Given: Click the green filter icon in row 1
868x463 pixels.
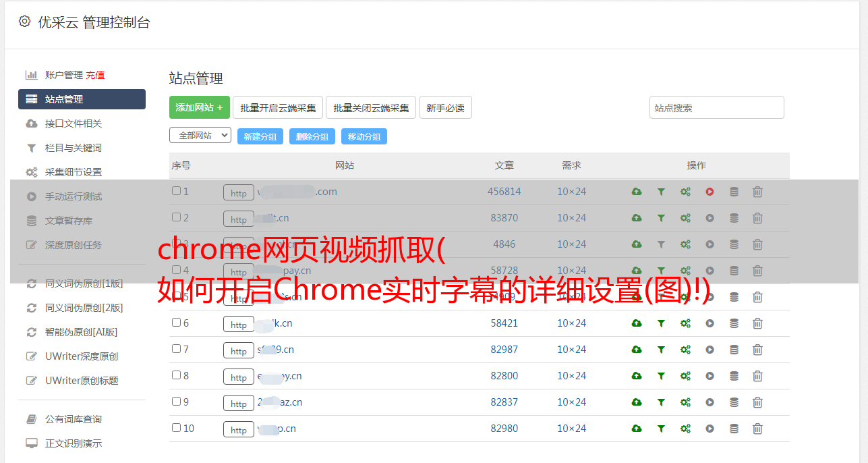Looking at the screenshot, I should (x=661, y=192).
